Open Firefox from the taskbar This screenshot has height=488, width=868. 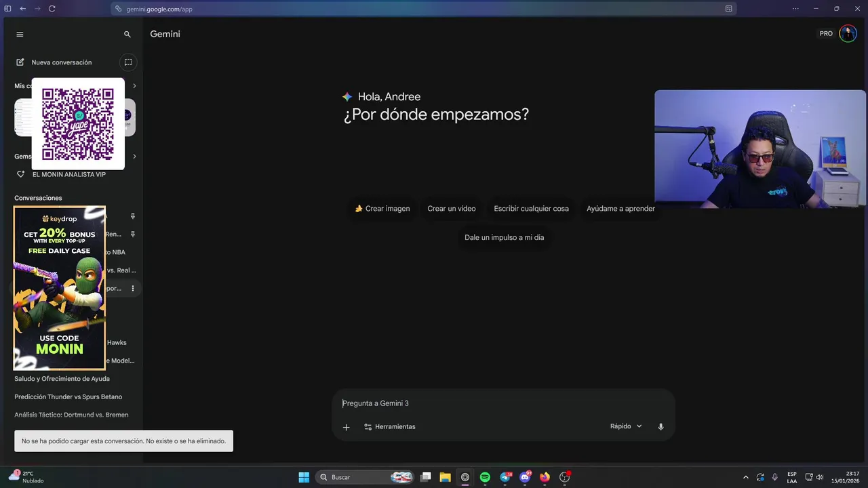click(x=545, y=477)
